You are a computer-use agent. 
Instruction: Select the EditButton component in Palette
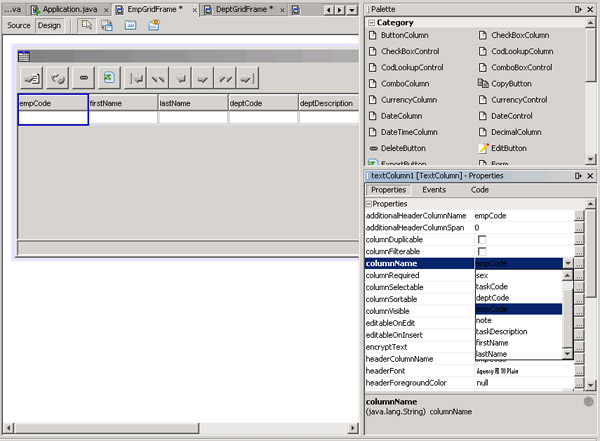point(509,148)
